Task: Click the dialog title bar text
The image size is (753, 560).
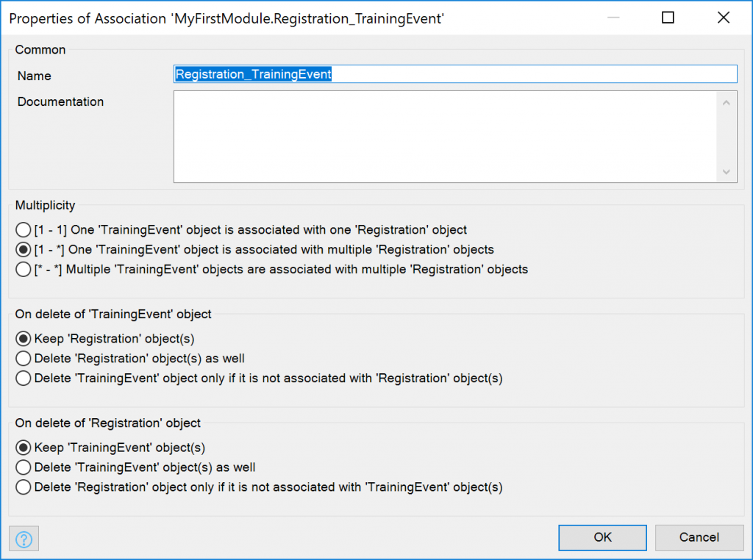Action: click(226, 18)
